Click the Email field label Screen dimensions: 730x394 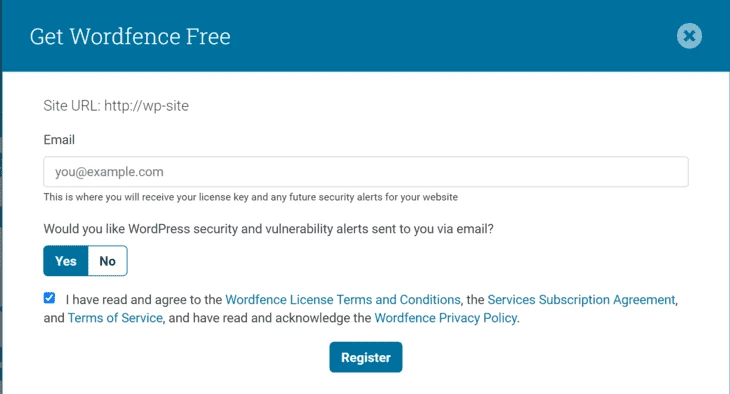[59, 140]
